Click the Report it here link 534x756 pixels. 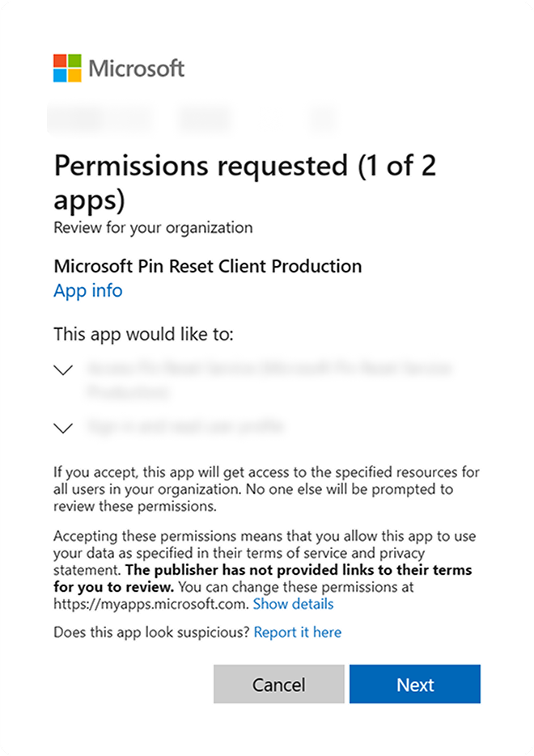(298, 632)
